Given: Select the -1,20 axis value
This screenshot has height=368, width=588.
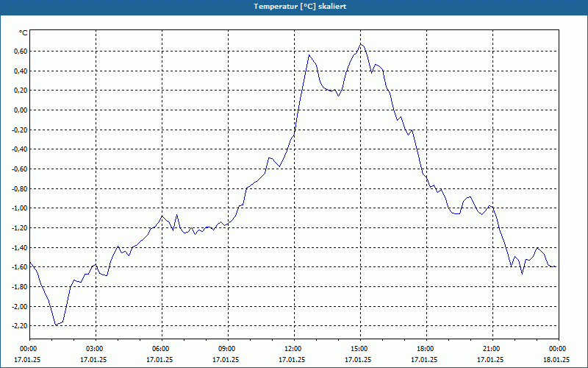Looking at the screenshot, I should [20, 228].
